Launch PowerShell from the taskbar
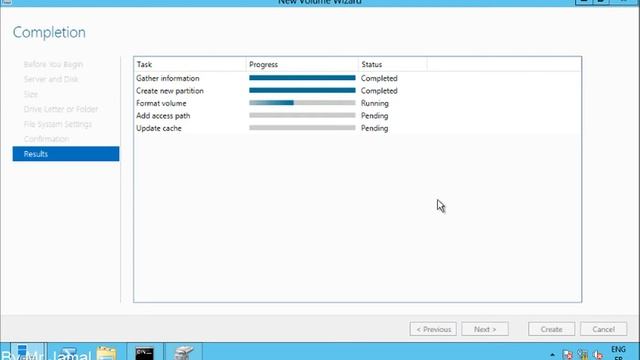The height and width of the screenshot is (360, 640). click(x=69, y=353)
